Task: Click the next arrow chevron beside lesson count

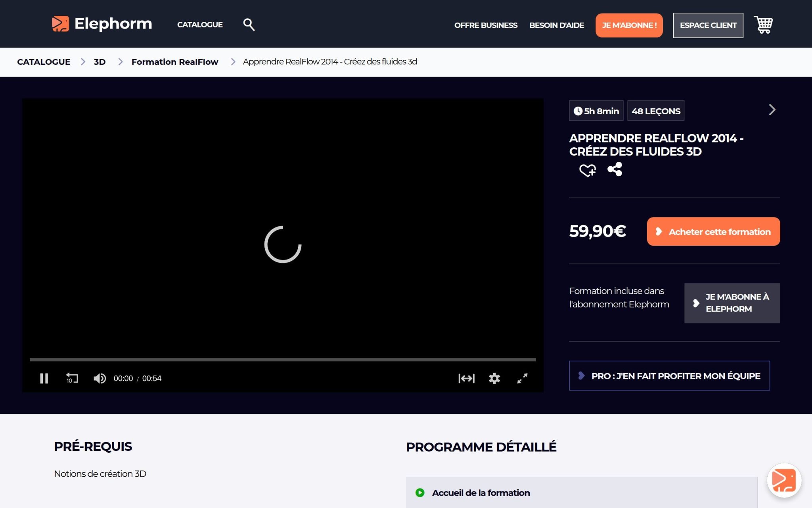Action: (772, 110)
